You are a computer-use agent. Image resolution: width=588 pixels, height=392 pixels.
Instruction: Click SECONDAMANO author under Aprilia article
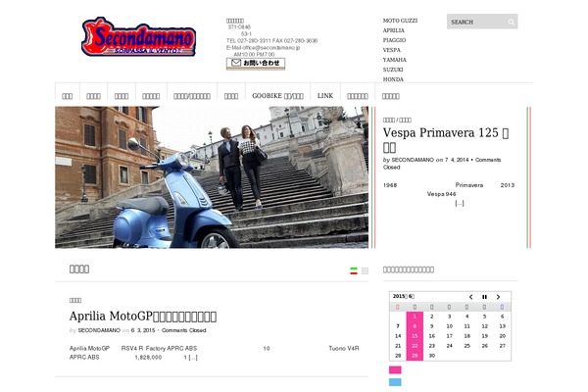point(99,330)
